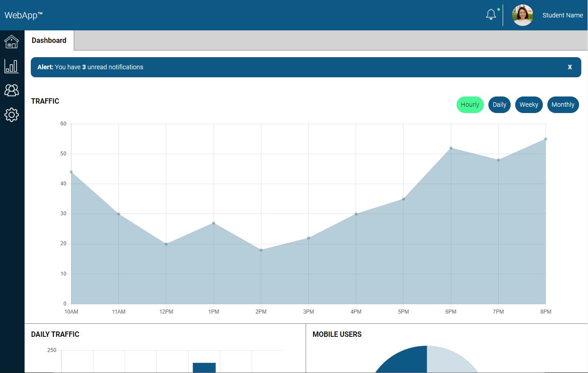
Task: Click the dark blue bar in Daily Traffic
Action: (204, 368)
